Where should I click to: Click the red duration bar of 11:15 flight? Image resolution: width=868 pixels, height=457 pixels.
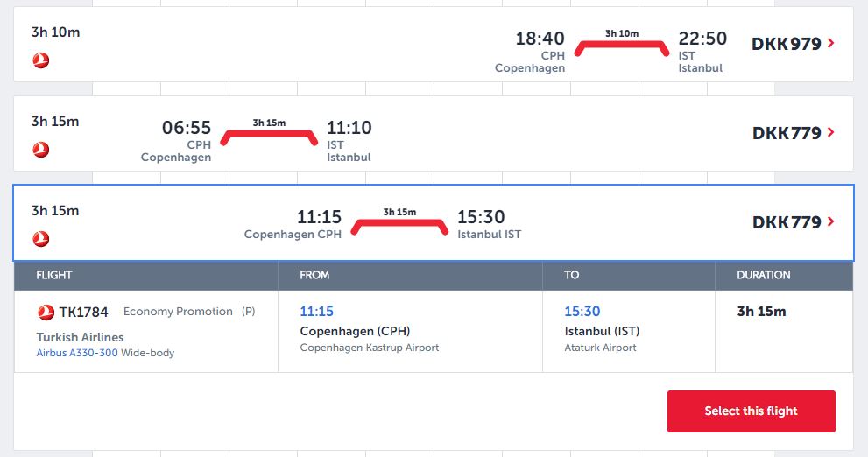399,225
